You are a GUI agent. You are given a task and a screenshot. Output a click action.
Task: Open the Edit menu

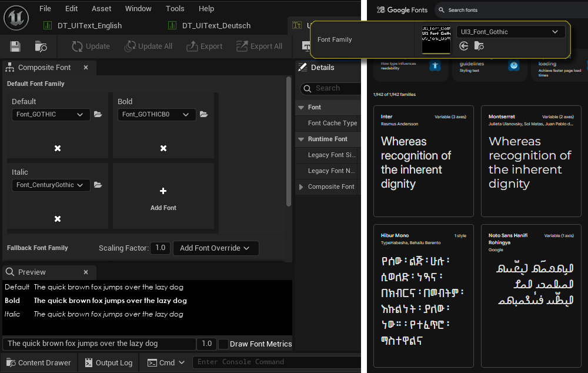[x=71, y=8]
